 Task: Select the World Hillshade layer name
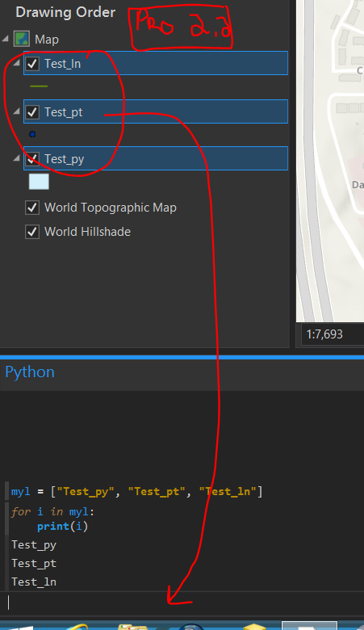point(87,232)
